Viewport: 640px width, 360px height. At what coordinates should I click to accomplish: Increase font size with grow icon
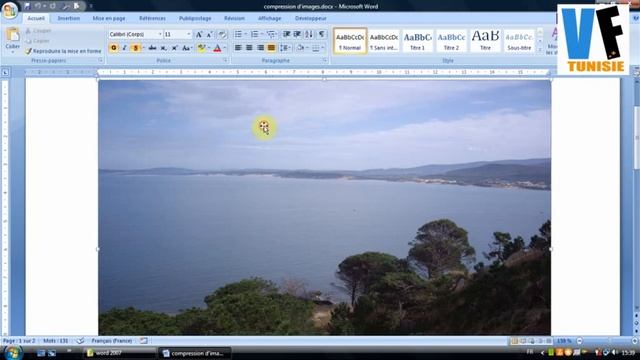click(199, 35)
